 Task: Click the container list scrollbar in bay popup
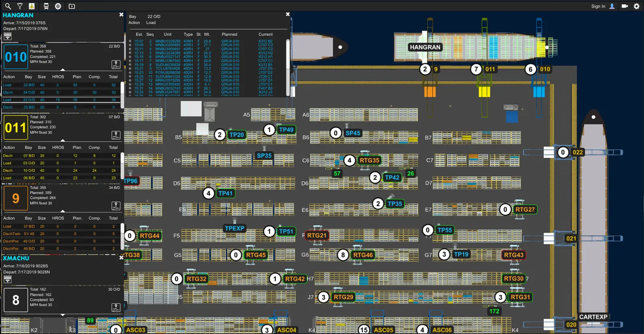click(288, 67)
